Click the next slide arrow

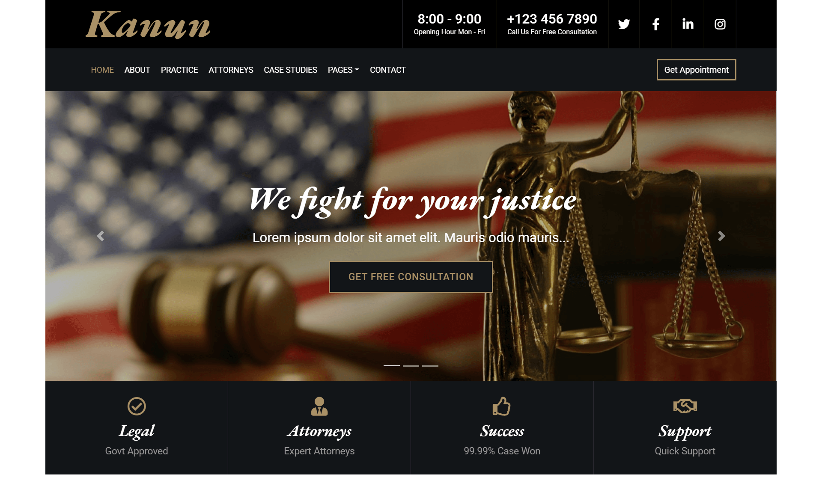pyautogui.click(x=722, y=236)
